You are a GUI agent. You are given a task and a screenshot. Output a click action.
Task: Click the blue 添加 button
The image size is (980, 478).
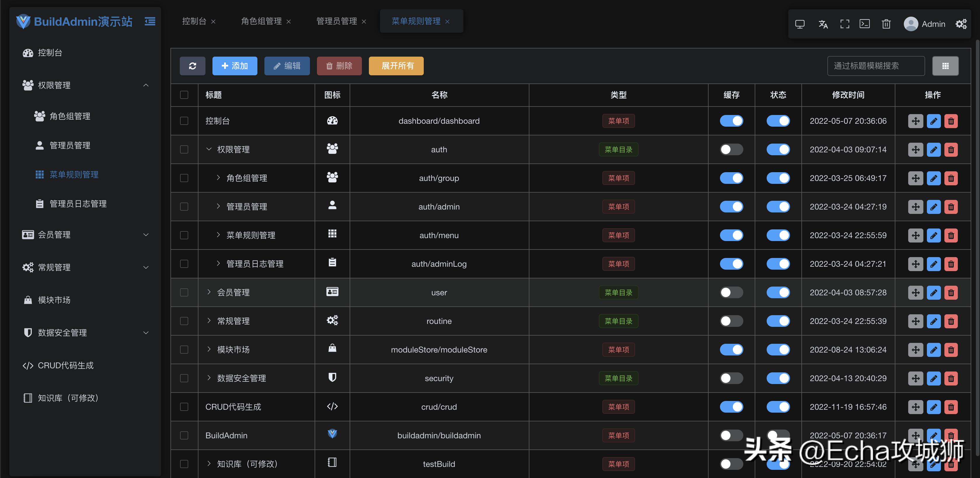click(x=235, y=66)
